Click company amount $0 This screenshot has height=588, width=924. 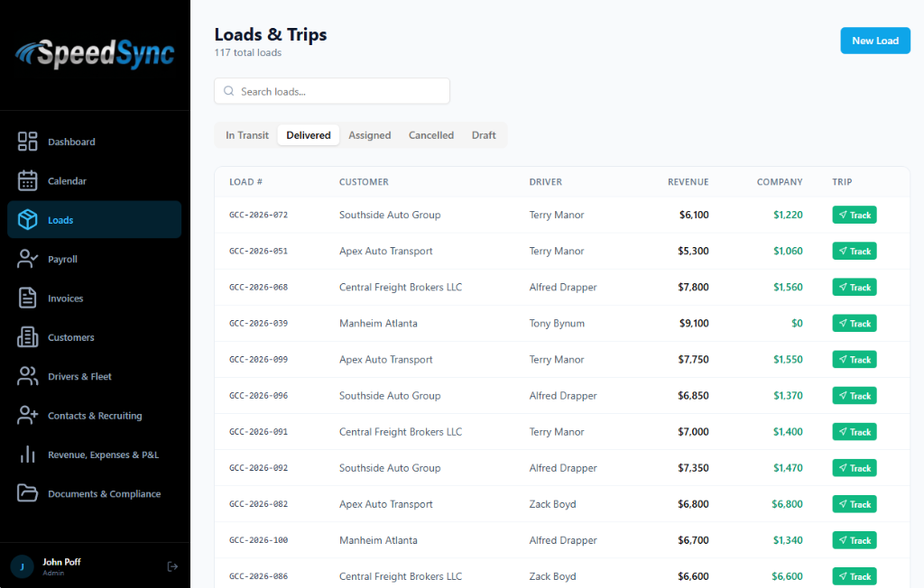point(797,324)
